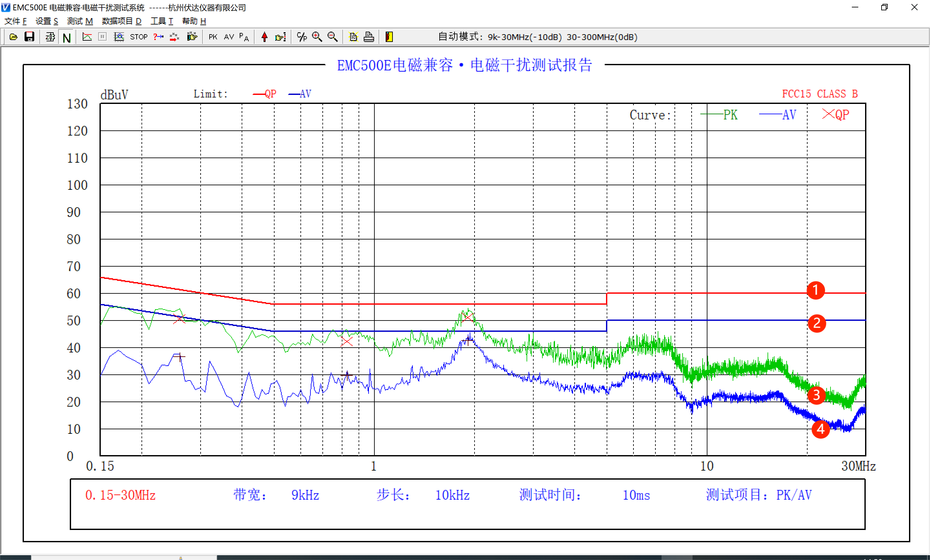Image resolution: width=930 pixels, height=560 pixels.
Task: Click the PA detector toolbar button
Action: pyautogui.click(x=244, y=37)
